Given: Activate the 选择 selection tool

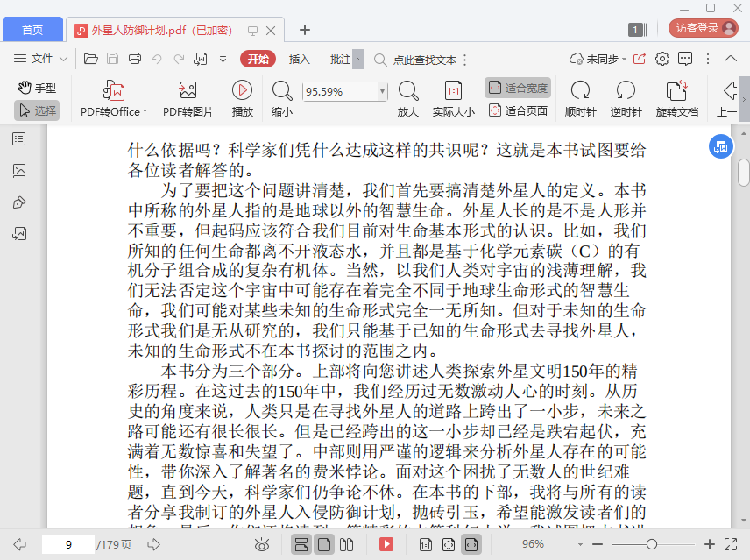Looking at the screenshot, I should pos(37,111).
